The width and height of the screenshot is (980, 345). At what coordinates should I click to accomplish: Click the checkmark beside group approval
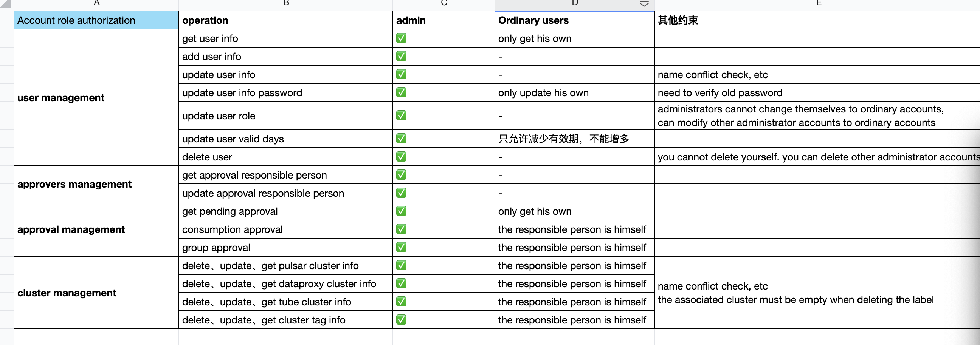(x=401, y=247)
